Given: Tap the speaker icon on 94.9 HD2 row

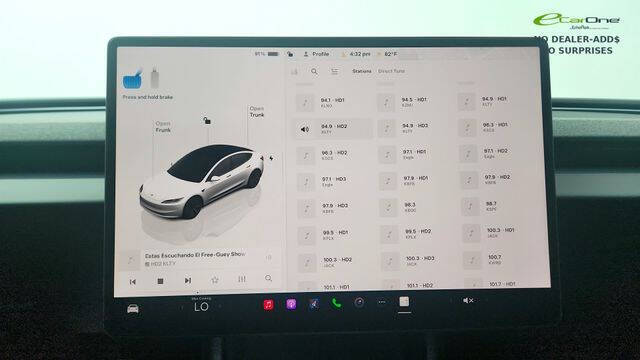Looking at the screenshot, I should (x=304, y=129).
